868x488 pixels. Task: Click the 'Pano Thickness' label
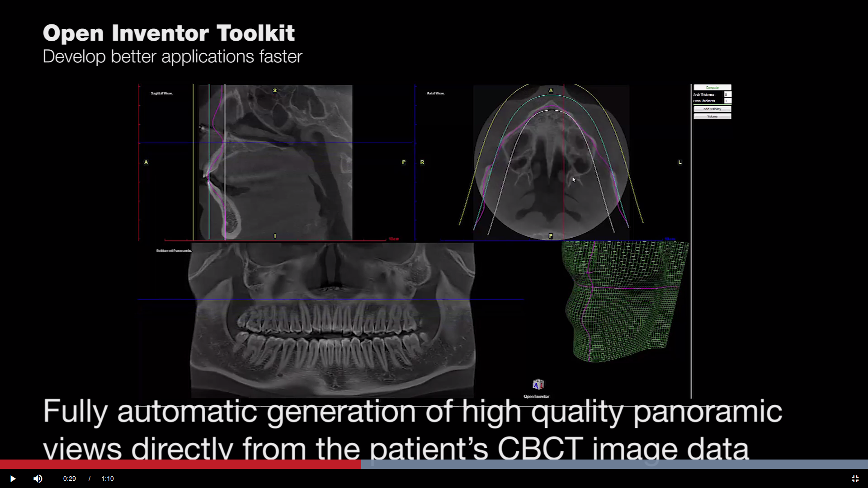click(704, 101)
